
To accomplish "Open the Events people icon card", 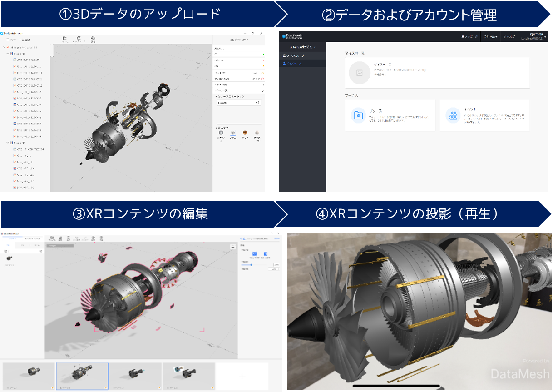I will click(452, 115).
